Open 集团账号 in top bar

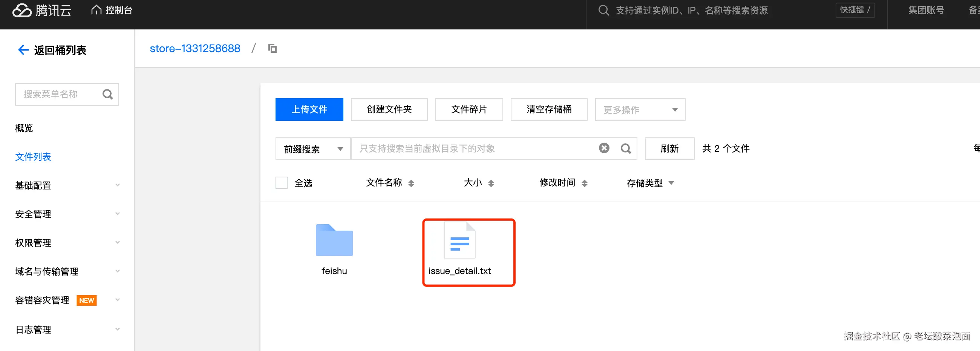pos(926,10)
